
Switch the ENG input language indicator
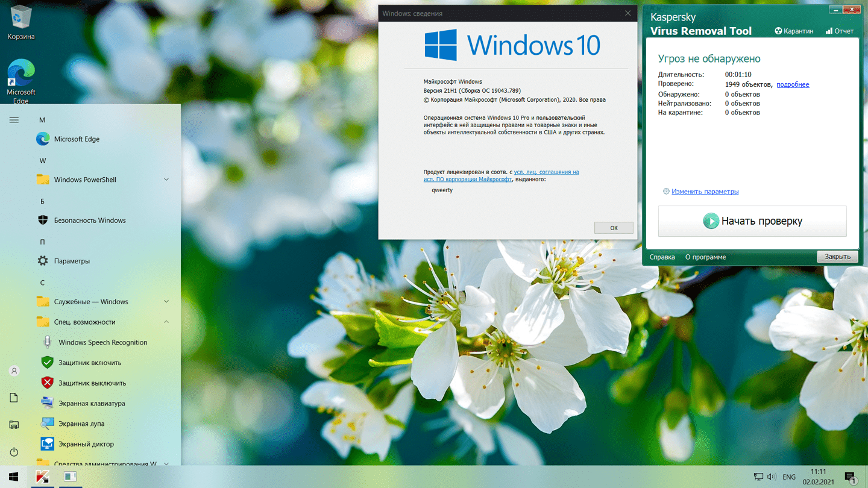pyautogui.click(x=788, y=477)
